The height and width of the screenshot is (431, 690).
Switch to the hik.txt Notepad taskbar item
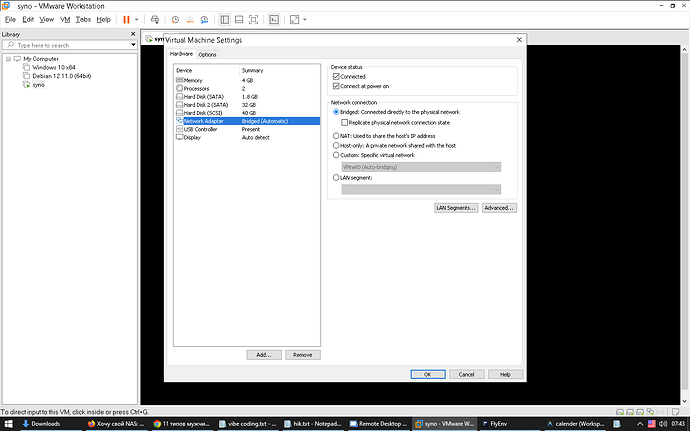coord(313,424)
